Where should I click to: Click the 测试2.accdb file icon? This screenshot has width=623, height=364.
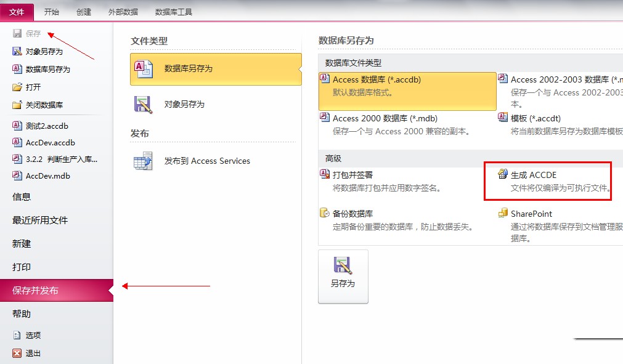(x=17, y=126)
